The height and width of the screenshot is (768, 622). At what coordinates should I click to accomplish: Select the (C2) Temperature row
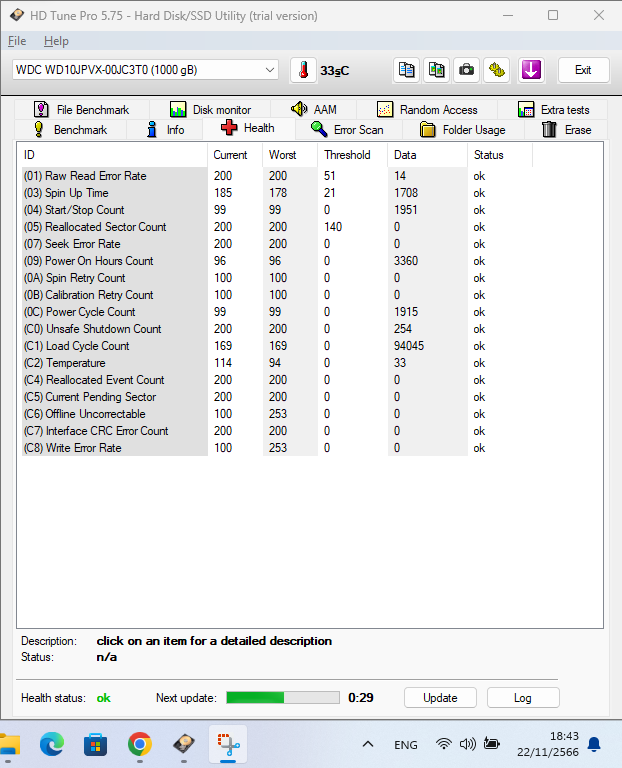(x=277, y=363)
